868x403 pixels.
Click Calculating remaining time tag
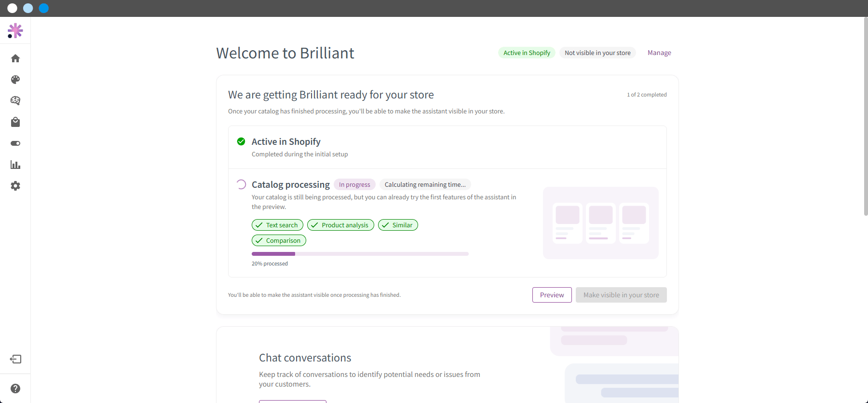(x=425, y=184)
